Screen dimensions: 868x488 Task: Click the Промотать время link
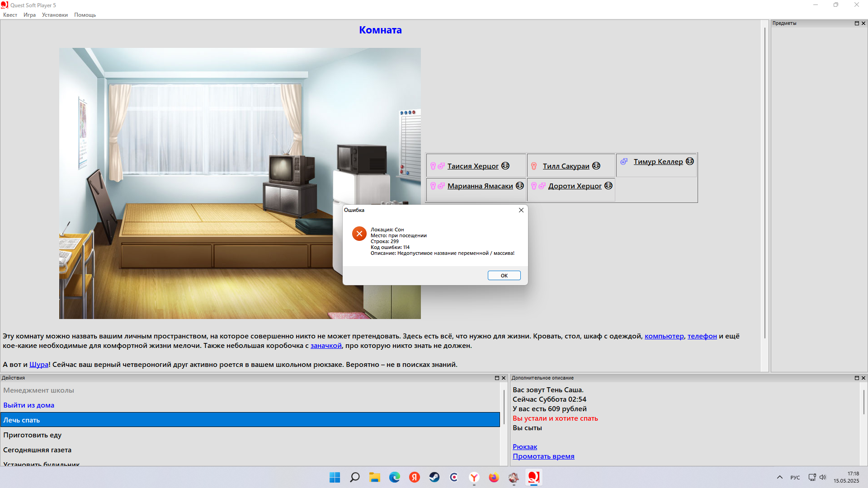543,456
